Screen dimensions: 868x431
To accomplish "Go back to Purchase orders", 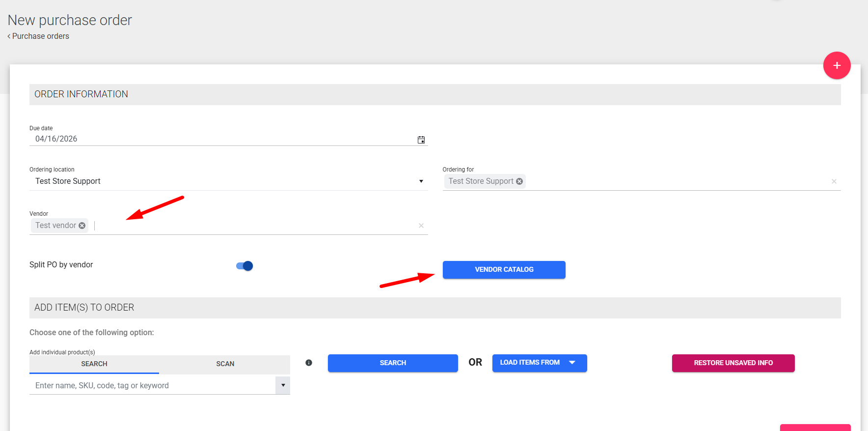I will [40, 36].
